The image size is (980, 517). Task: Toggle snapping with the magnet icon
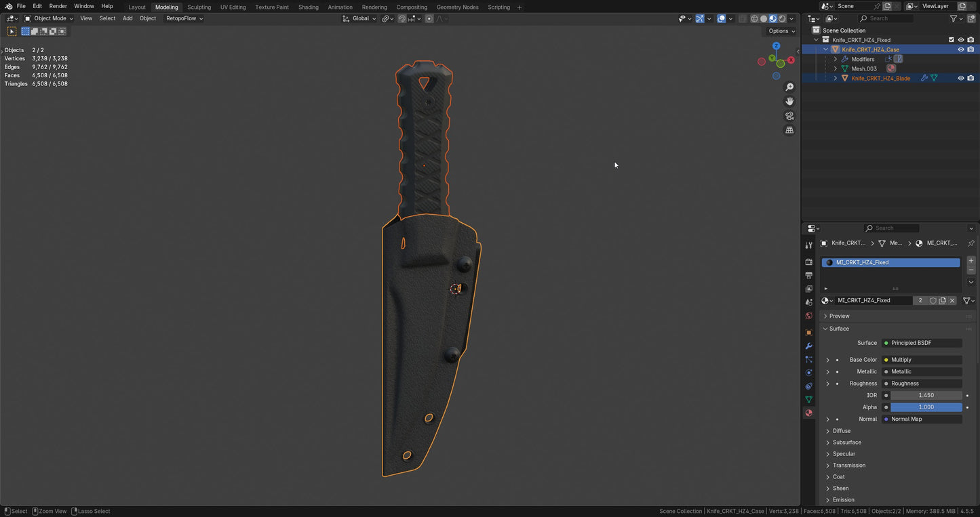[401, 18]
